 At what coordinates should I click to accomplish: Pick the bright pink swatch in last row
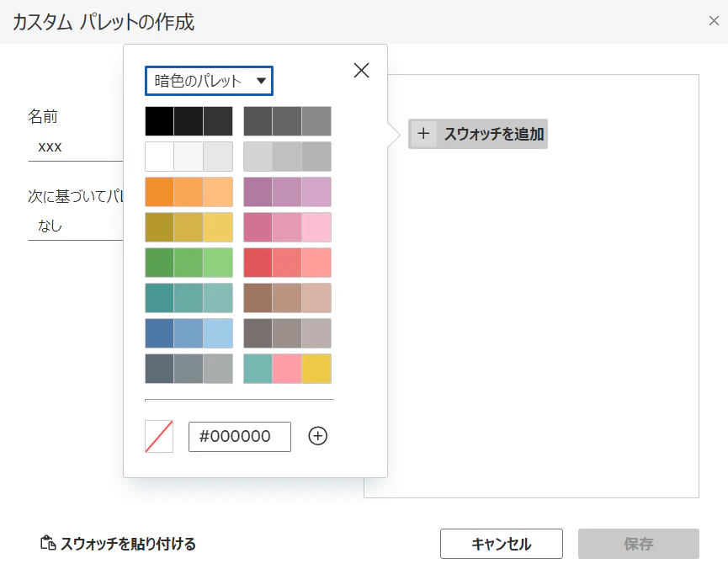pos(287,368)
